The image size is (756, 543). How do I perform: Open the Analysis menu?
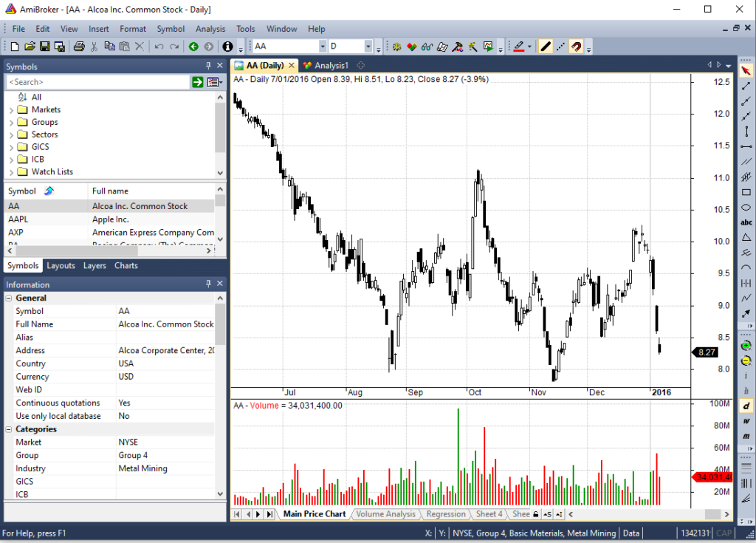pos(210,29)
